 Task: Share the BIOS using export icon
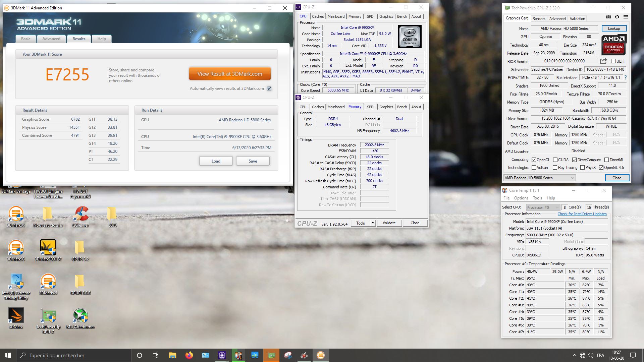click(603, 61)
